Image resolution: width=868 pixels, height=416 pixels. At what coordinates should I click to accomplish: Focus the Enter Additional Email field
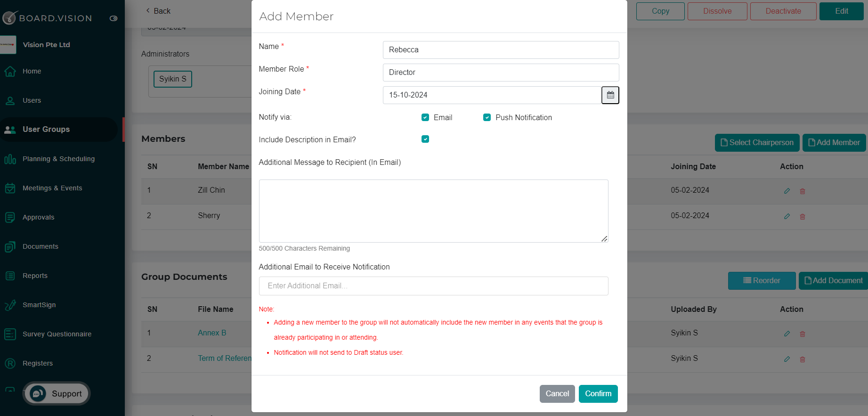pyautogui.click(x=433, y=286)
